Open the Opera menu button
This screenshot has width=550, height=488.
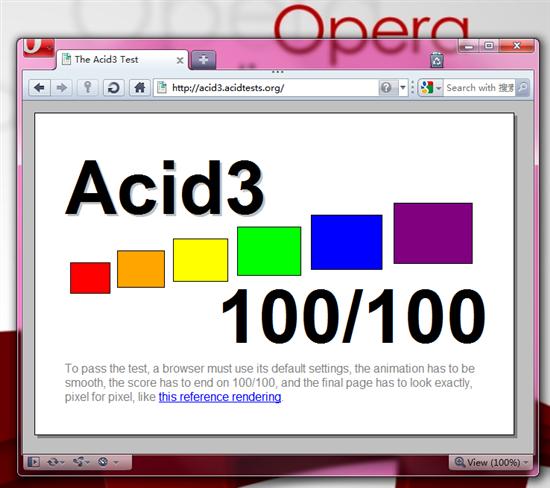(x=39, y=47)
